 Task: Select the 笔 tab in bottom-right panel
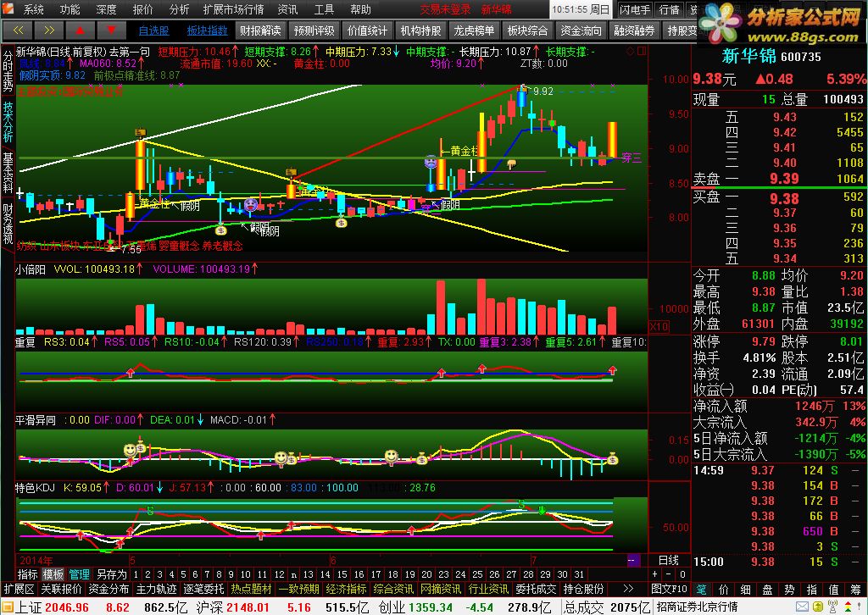tap(701, 590)
